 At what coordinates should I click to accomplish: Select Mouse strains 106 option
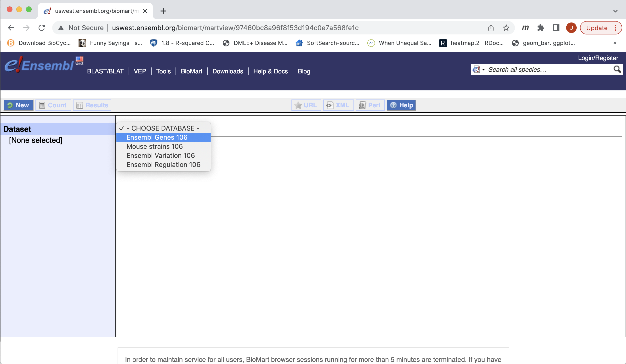[164, 146]
